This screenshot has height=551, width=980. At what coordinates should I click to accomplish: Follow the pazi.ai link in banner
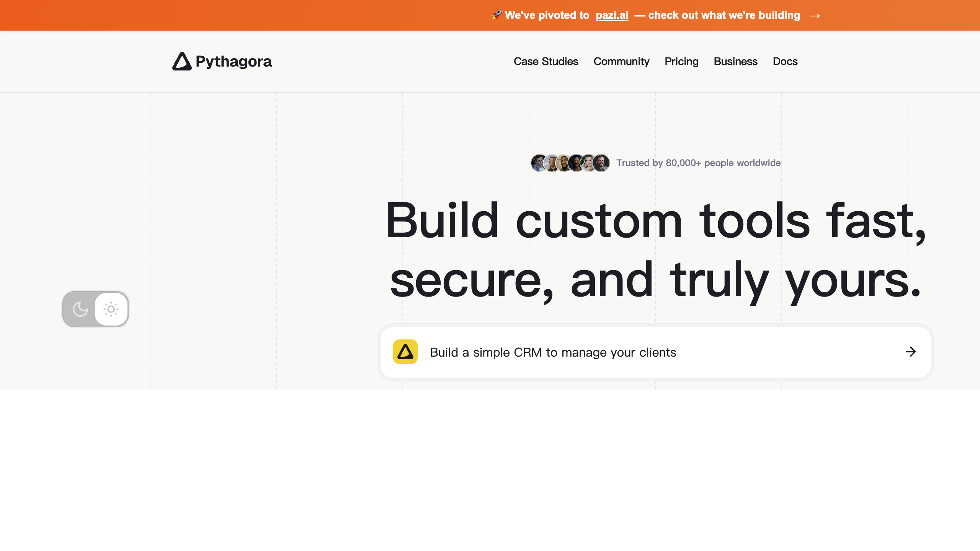[x=612, y=15]
